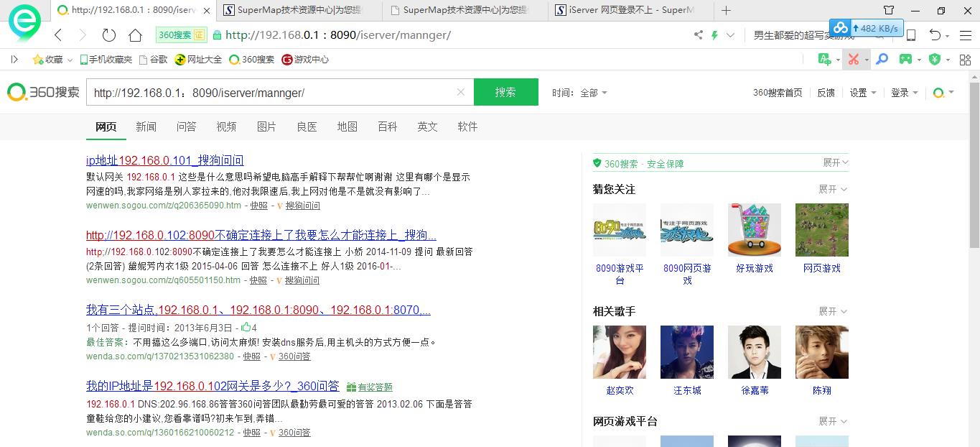980x447 pixels.
Task: Clear the 360 search box text
Action: (460, 92)
